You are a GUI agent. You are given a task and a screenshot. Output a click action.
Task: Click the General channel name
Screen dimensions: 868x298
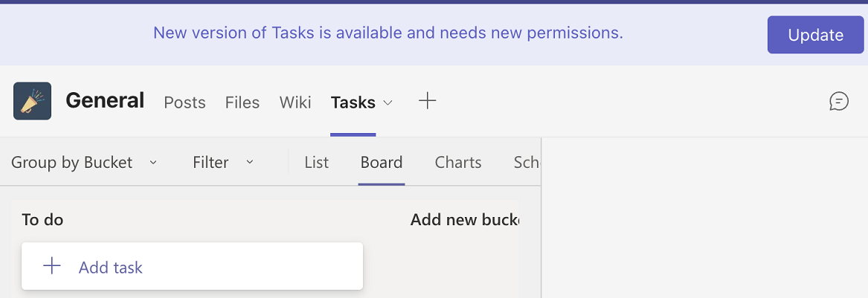[105, 100]
